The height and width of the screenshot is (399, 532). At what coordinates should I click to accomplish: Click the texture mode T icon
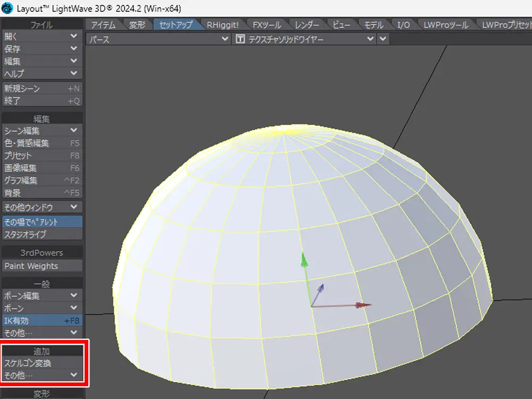click(240, 39)
